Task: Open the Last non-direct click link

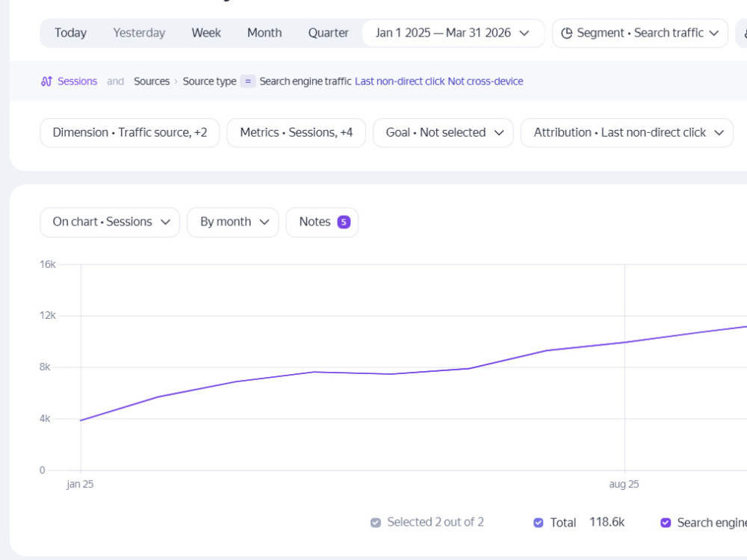Action: pos(400,81)
